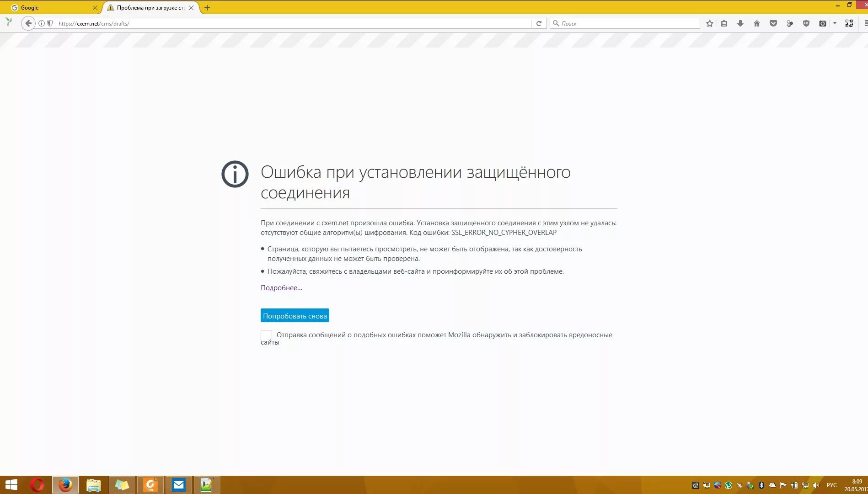Tick the checkbox for sending error reports to Mozilla
The height and width of the screenshot is (494, 868).
click(266, 335)
